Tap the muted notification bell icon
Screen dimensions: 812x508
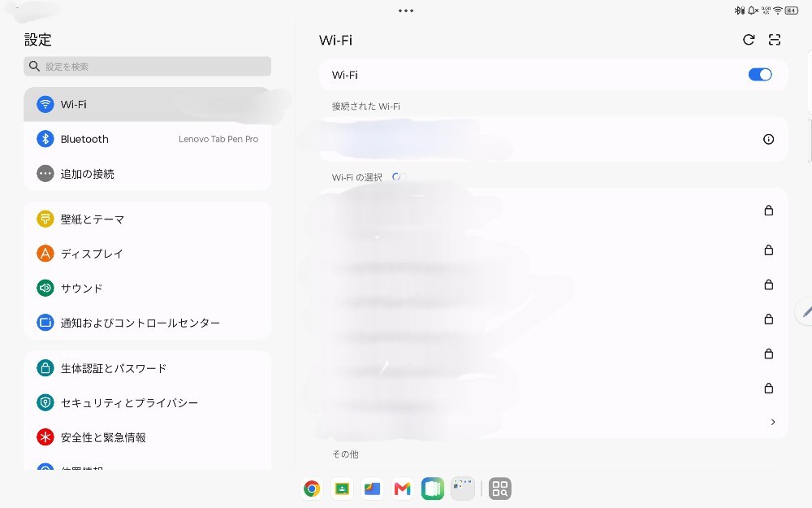coord(753,11)
